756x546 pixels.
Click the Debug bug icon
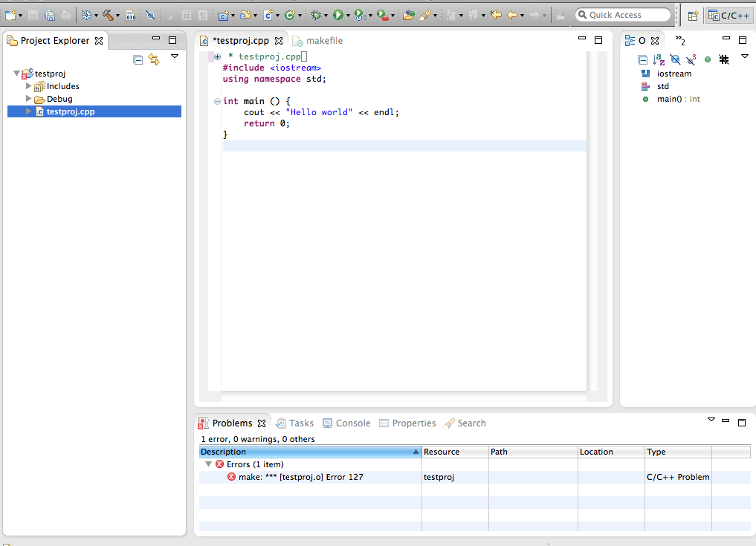(x=316, y=15)
